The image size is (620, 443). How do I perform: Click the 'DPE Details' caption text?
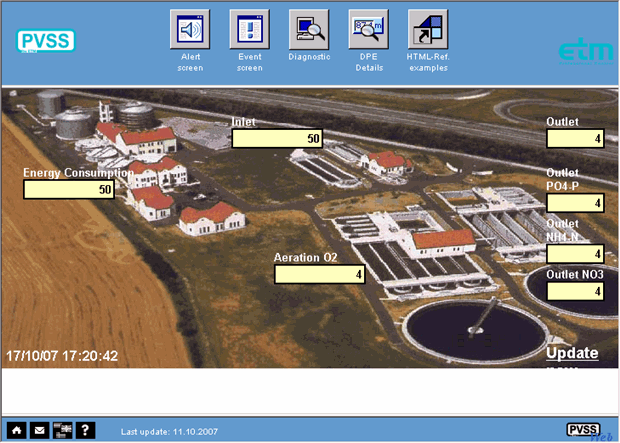tap(369, 62)
